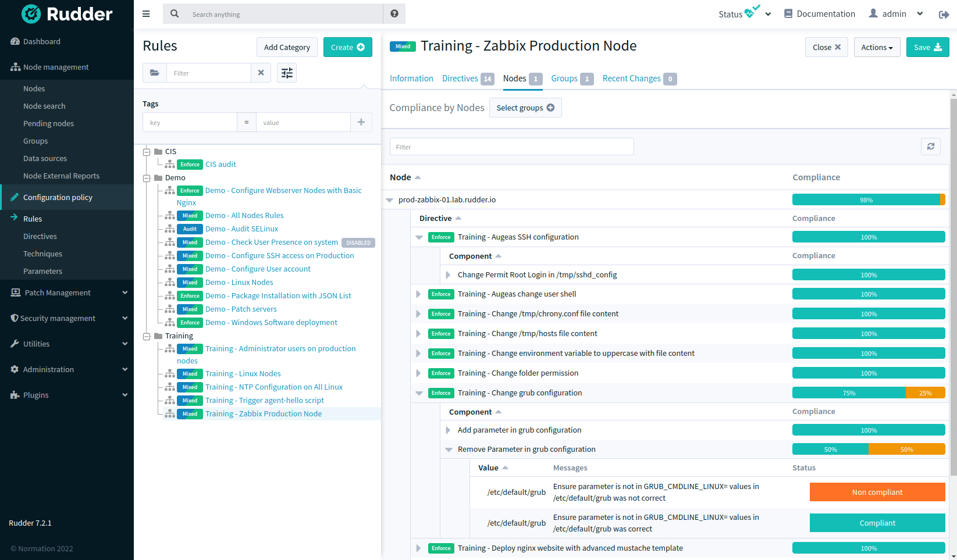Add tag with the plus icon

coord(361,122)
